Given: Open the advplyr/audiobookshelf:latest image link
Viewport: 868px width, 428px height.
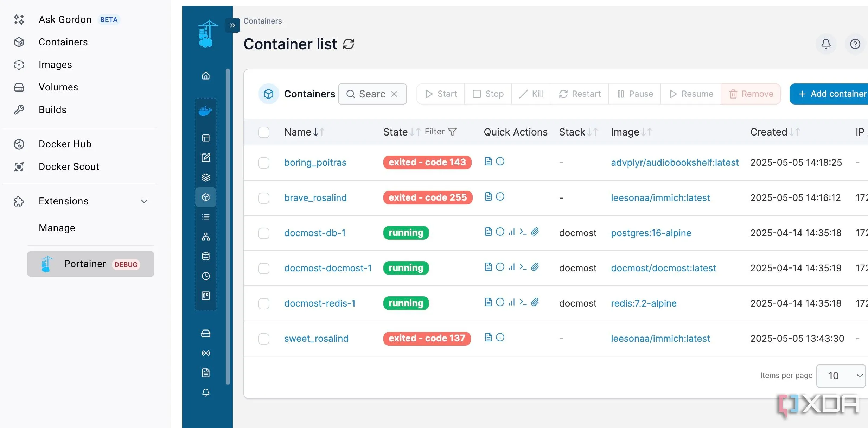Looking at the screenshot, I should (675, 163).
